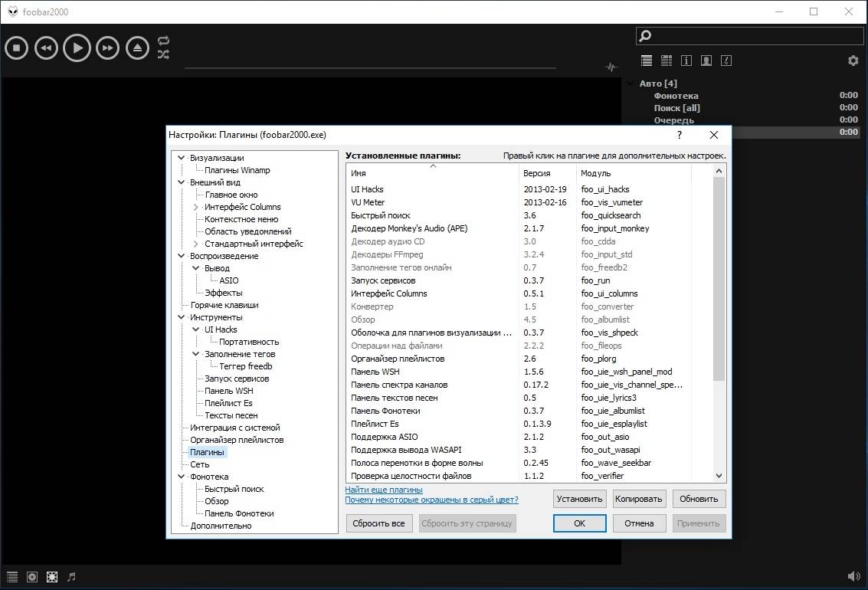Click the music note icon in bottom bar
Screen dimensions: 868x590
coord(71,577)
